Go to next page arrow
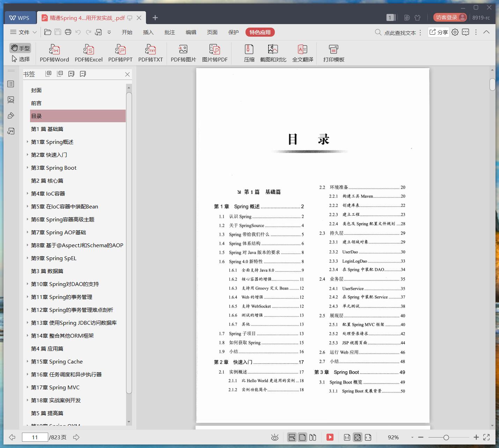The image size is (499, 448). pos(76,437)
